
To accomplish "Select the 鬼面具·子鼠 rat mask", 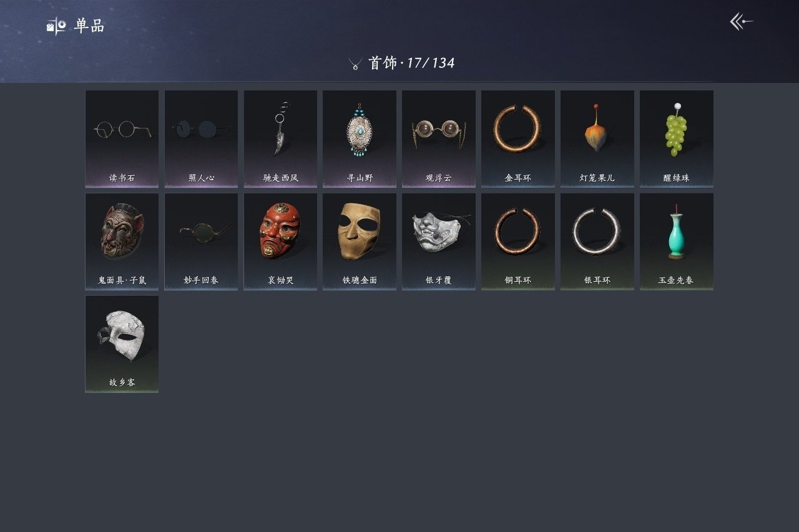I will click(122, 241).
